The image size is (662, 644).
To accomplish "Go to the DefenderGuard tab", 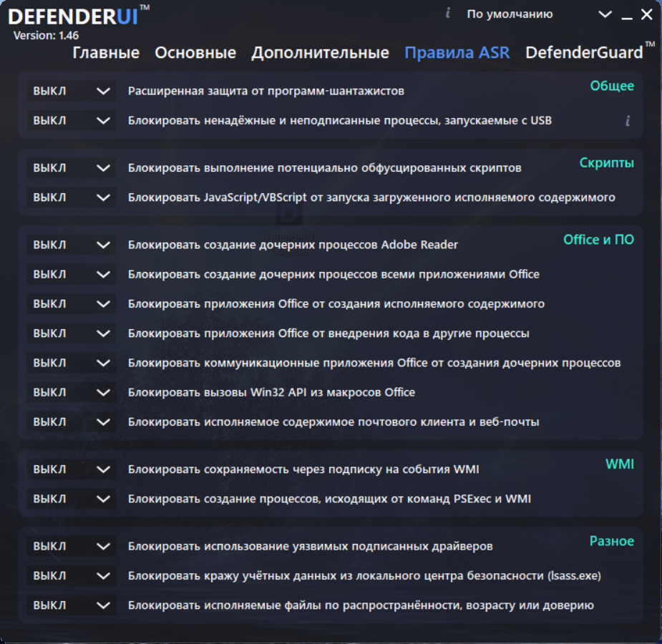I will 584,53.
